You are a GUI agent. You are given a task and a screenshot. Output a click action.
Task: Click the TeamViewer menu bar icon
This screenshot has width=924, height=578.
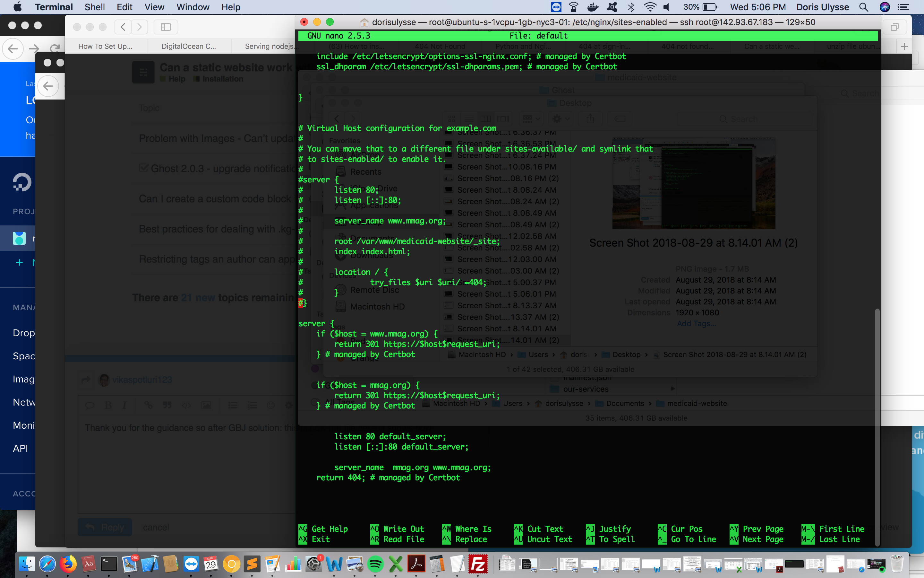556,7
